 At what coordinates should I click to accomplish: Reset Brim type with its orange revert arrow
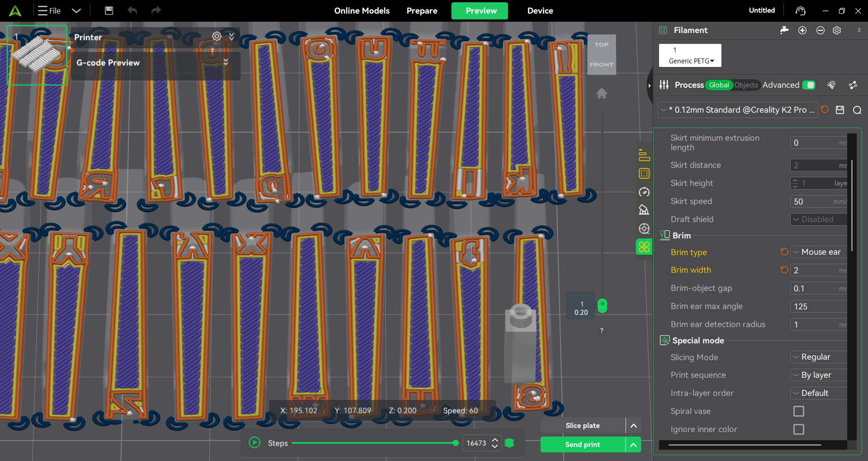pos(784,252)
